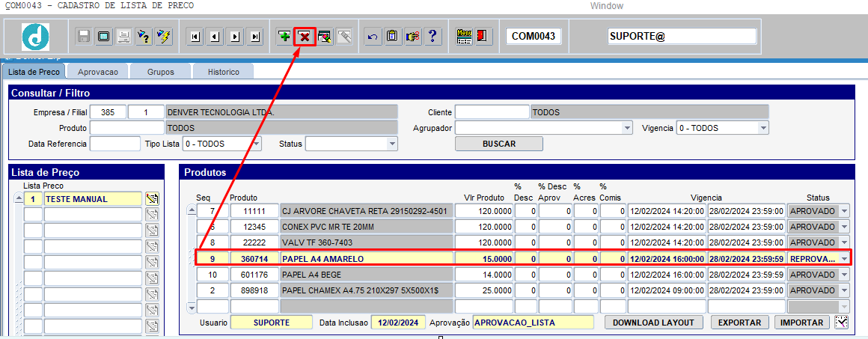Click the red door Exit icon
868x339 pixels.
[483, 37]
